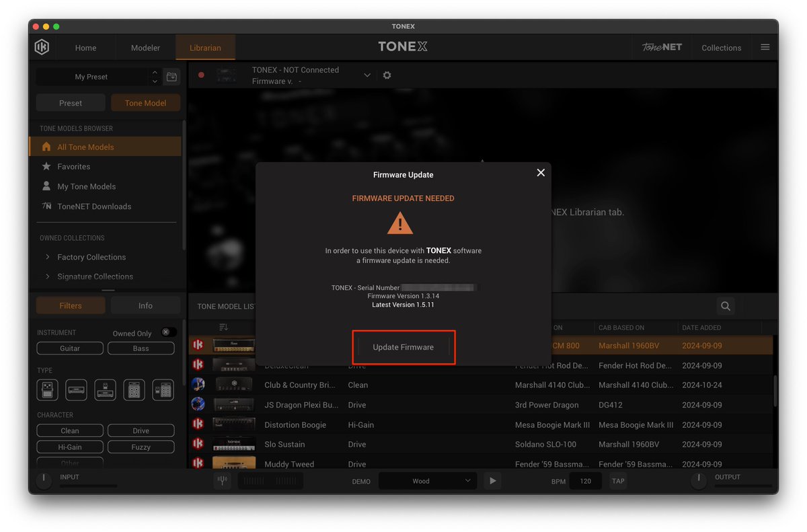Click artist avatar on JS Dragon Plexi row
Image resolution: width=807 pixels, height=532 pixels.
198,404
